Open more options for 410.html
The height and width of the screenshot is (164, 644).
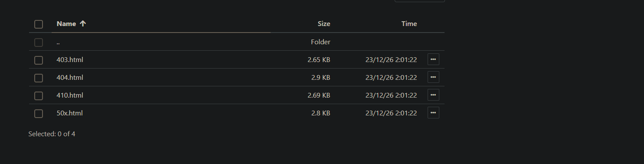[x=433, y=95]
